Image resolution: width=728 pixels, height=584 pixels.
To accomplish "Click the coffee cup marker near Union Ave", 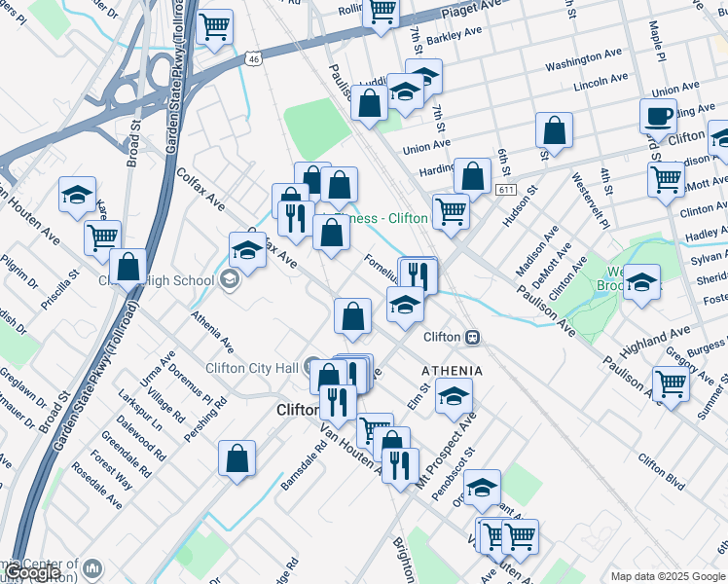I will point(658,117).
